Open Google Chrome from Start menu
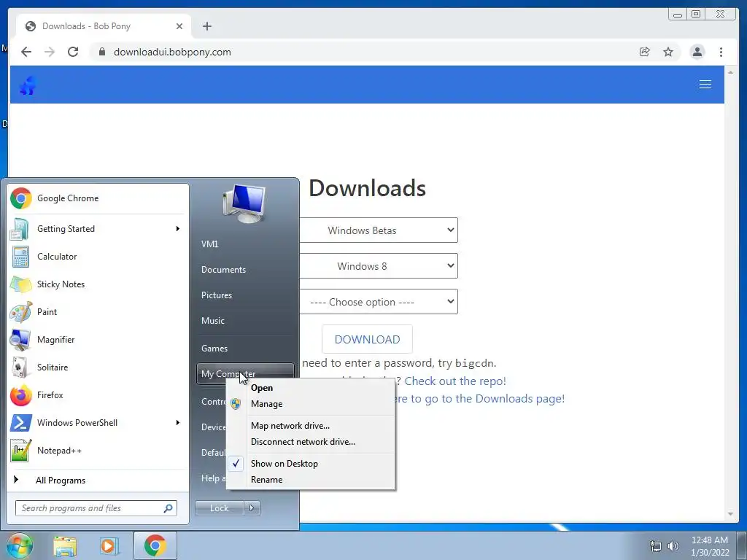747x560 pixels. [98, 198]
